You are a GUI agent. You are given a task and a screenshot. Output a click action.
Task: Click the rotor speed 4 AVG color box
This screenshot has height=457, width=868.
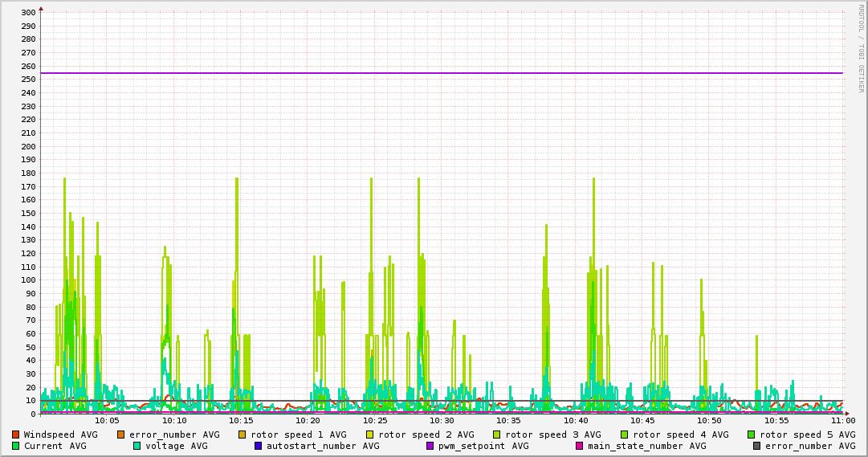tap(624, 435)
